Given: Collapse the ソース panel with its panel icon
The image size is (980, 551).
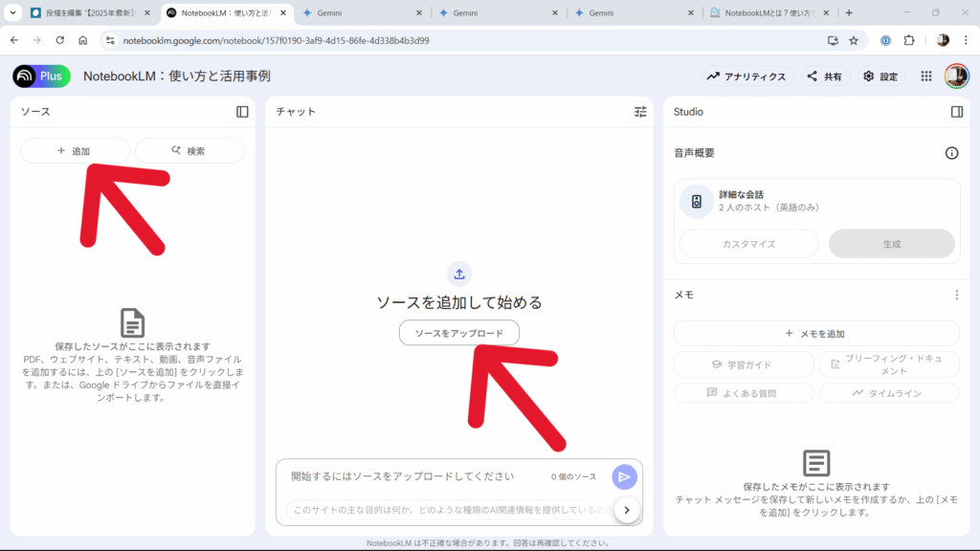Looking at the screenshot, I should (x=242, y=112).
